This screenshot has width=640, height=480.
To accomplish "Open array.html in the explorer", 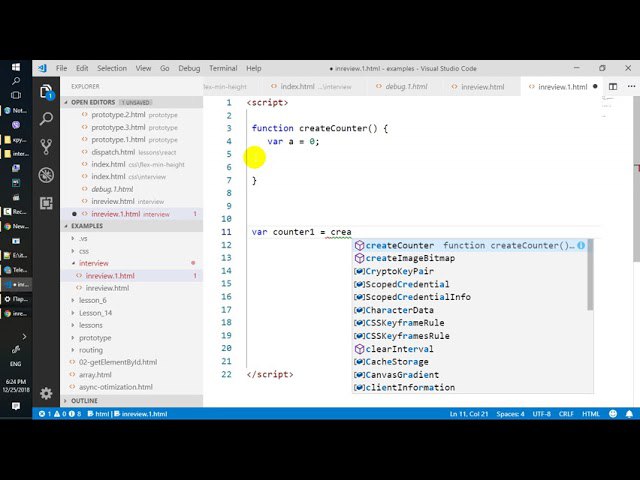I will point(95,374).
